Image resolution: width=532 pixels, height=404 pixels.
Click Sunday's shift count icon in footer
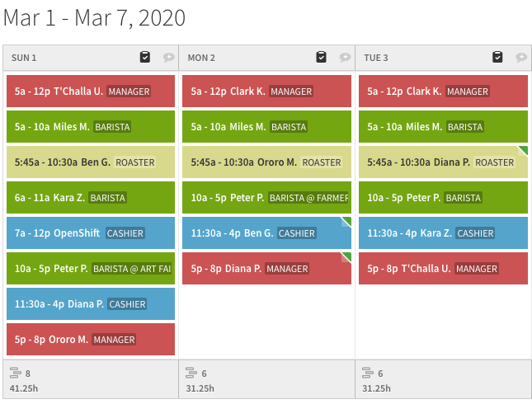tap(16, 373)
